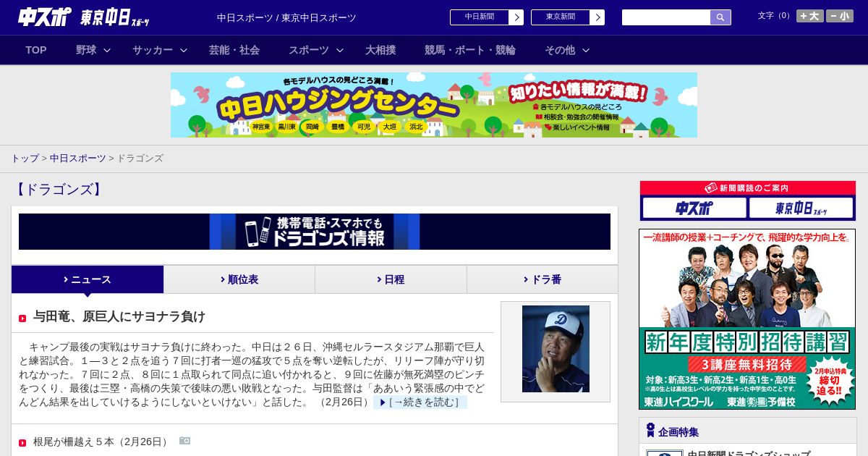Expand the その他 navigation menu

pyautogui.click(x=567, y=50)
